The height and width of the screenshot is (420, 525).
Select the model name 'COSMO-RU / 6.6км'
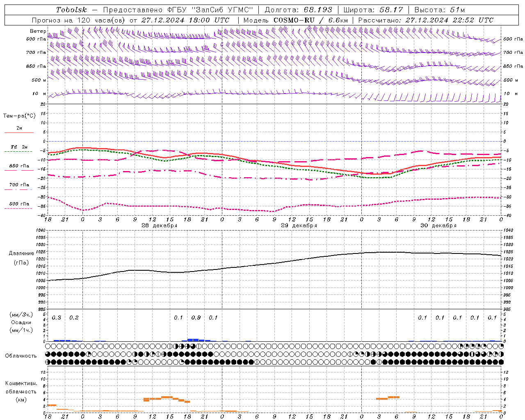(x=311, y=20)
